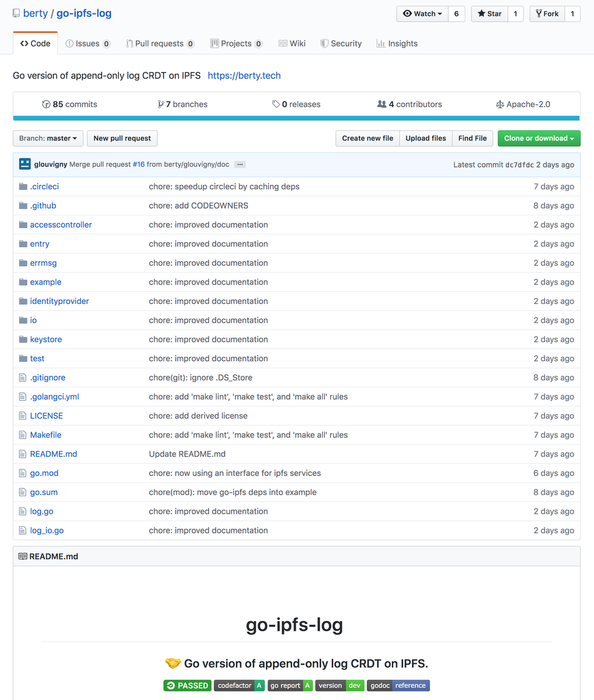Open the Branch: master dropdown
The height and width of the screenshot is (700, 594).
coord(48,138)
